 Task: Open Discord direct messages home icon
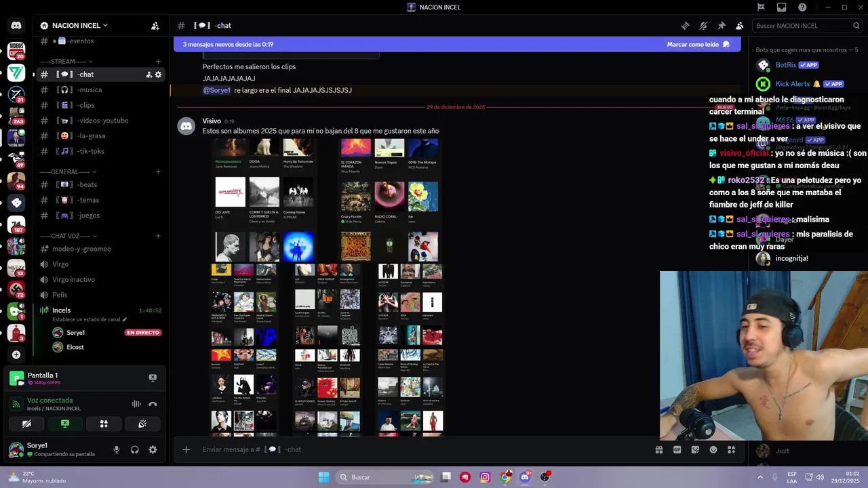tap(16, 26)
